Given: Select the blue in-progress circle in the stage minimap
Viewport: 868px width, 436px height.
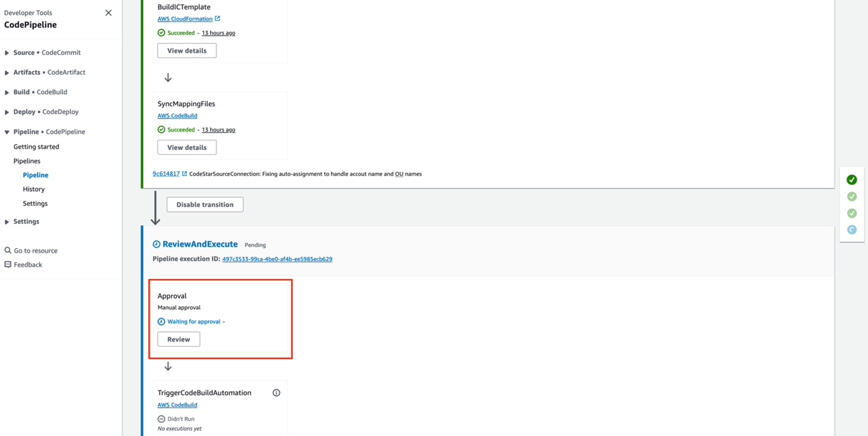Looking at the screenshot, I should point(852,230).
